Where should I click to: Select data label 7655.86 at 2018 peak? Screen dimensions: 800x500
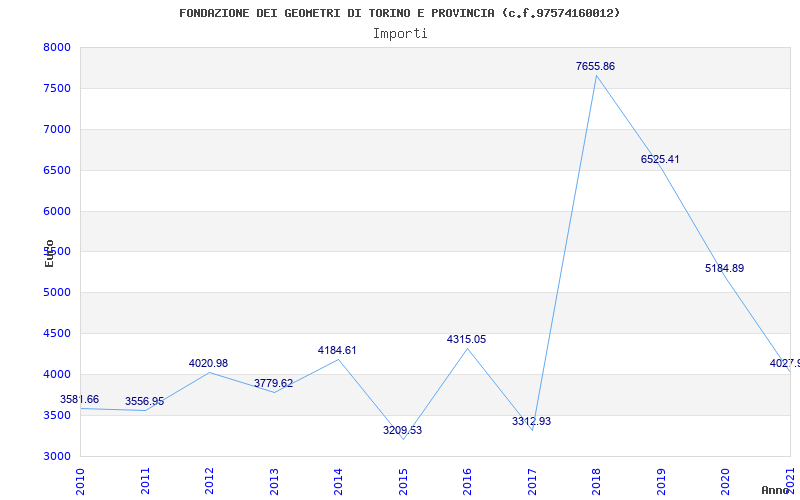pyautogui.click(x=595, y=66)
